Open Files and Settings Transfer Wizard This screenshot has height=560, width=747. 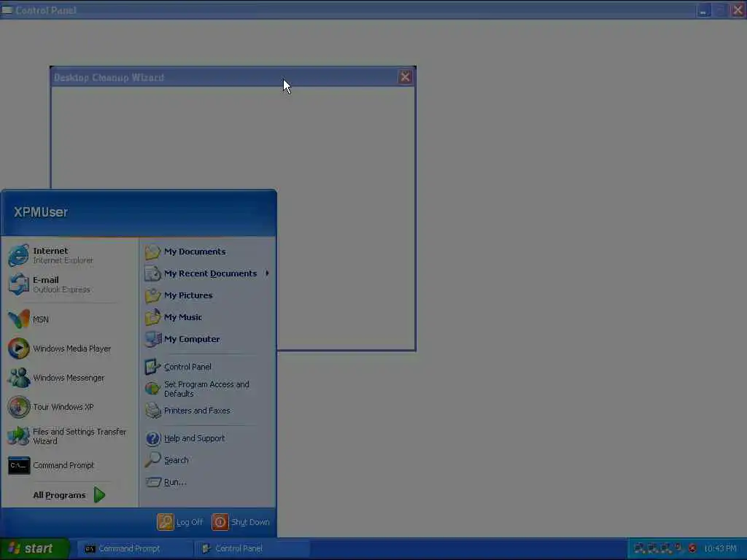click(69, 436)
